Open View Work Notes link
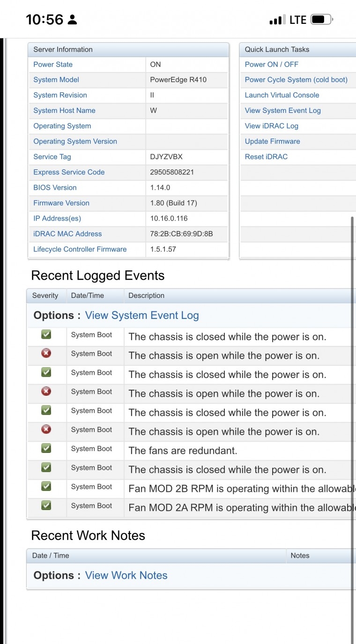Screen dimensions: 356x644 (126, 576)
